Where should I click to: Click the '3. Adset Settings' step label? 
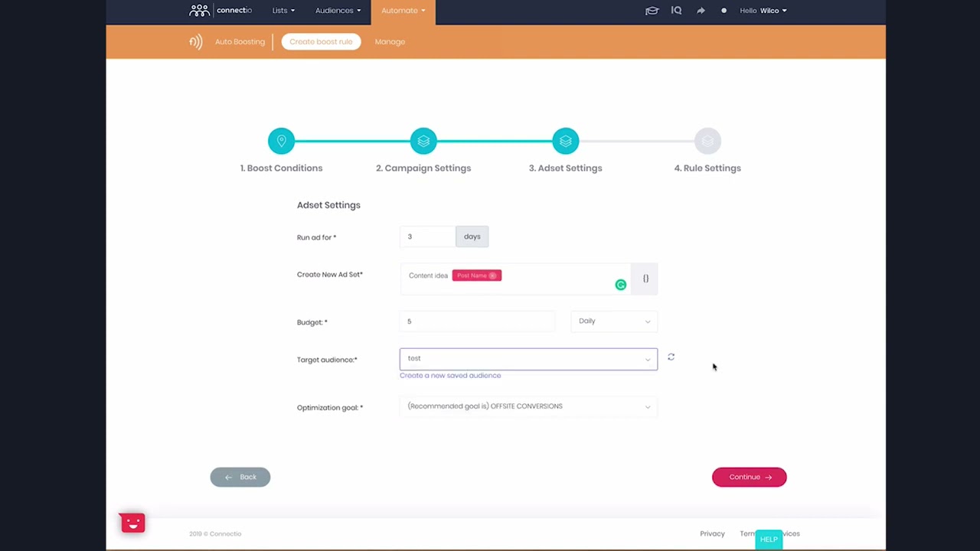[566, 168]
